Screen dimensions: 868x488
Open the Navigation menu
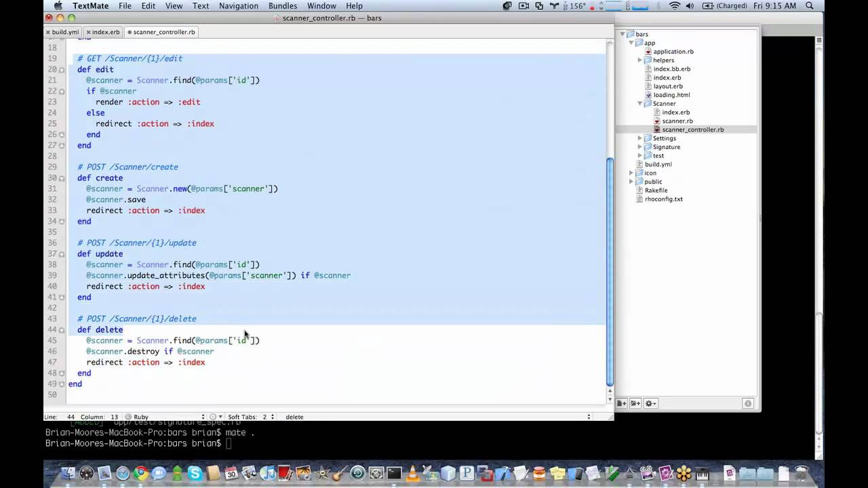tap(239, 5)
